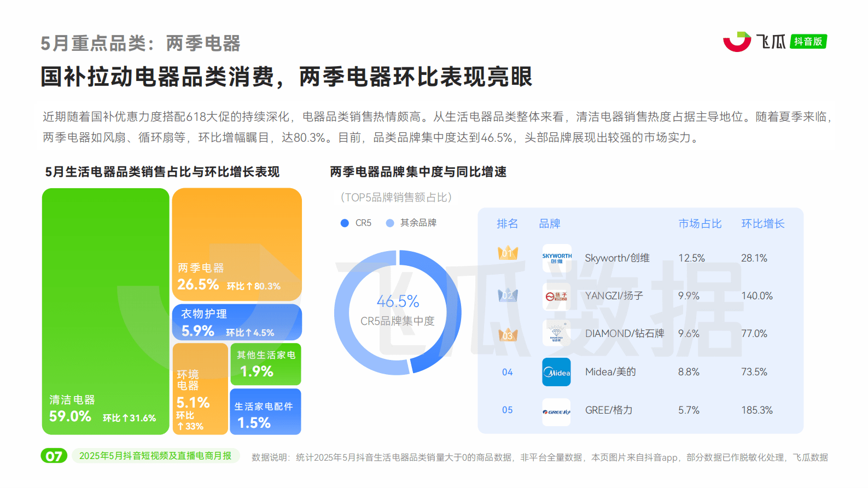Click the GREE/格力 brand name
This screenshot has height=488, width=868.
(609, 410)
